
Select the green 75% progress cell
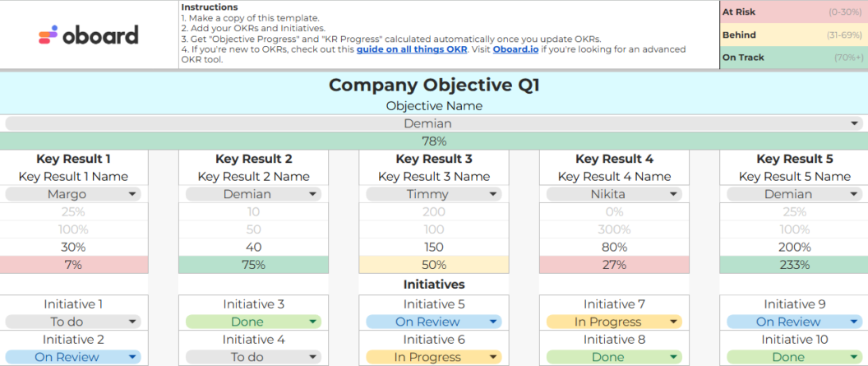[253, 265]
